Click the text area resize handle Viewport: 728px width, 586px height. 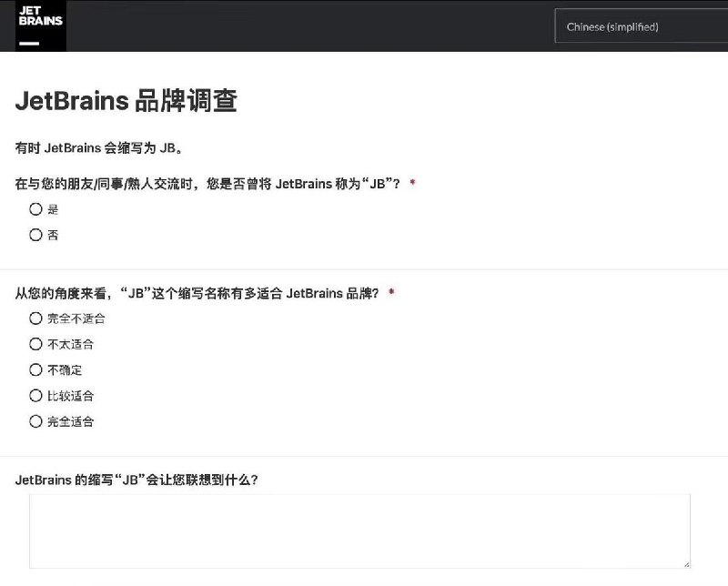click(x=687, y=564)
